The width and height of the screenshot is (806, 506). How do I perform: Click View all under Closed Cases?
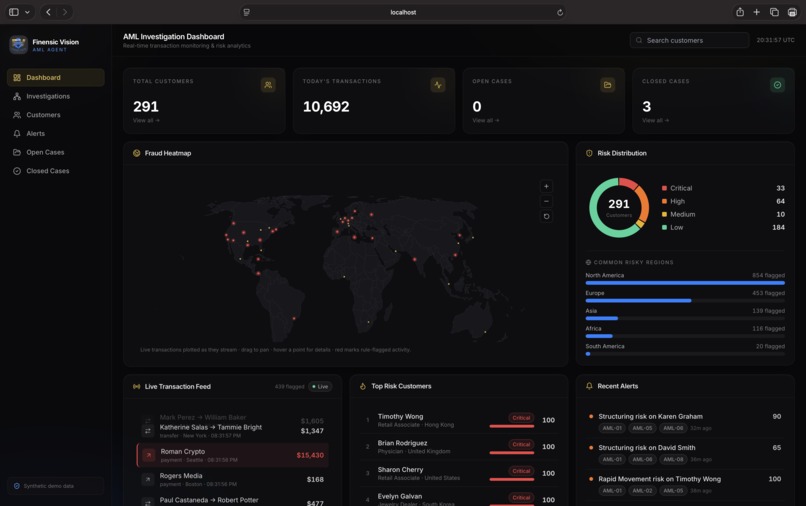point(655,120)
